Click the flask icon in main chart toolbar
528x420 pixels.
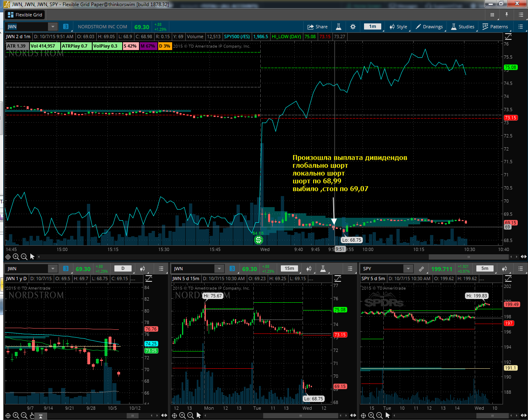pos(339,27)
